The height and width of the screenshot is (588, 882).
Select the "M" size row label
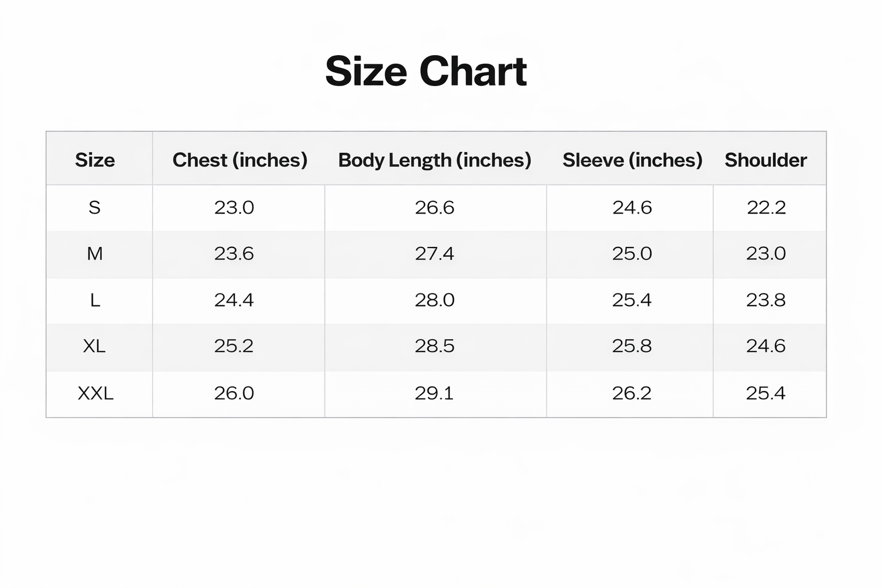click(95, 253)
